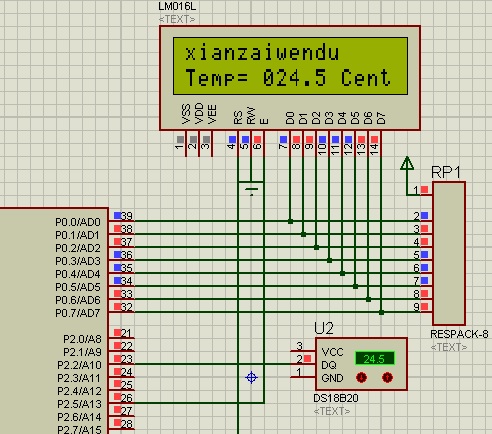This screenshot has width=492, height=434.
Task: Select the LCD pin 6 E terminal
Action: [257, 139]
